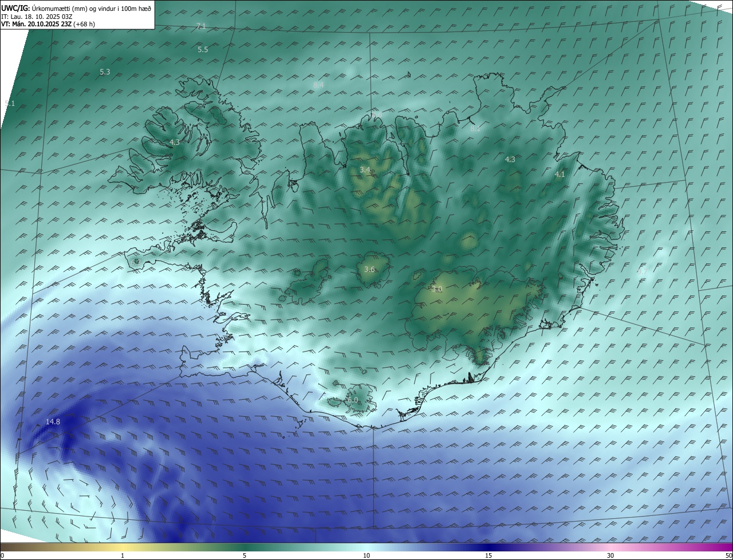Click the 10 tick on the color scale

coord(366,556)
